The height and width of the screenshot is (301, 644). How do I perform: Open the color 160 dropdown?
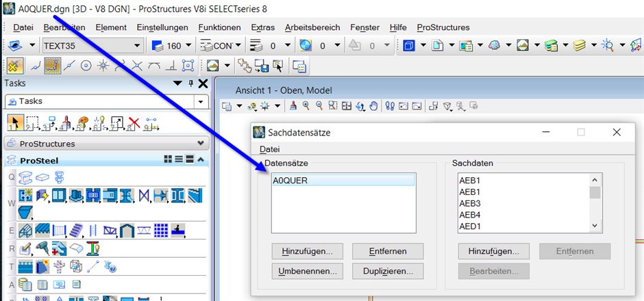188,46
